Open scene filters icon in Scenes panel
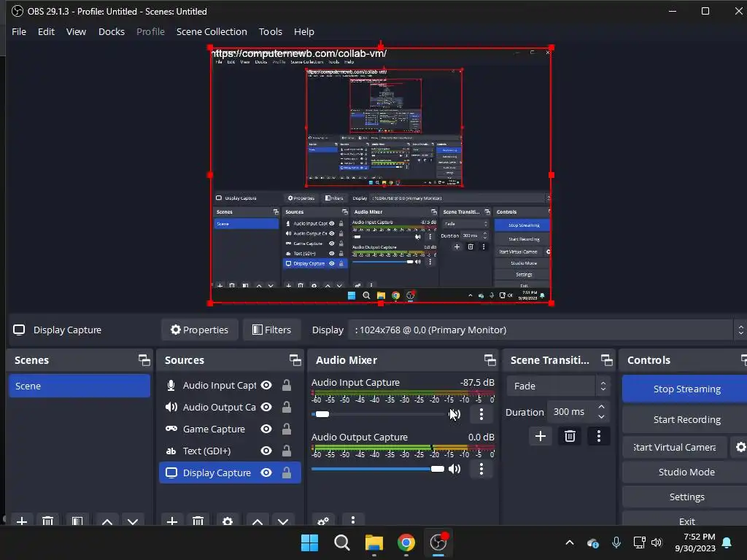 pos(77,521)
